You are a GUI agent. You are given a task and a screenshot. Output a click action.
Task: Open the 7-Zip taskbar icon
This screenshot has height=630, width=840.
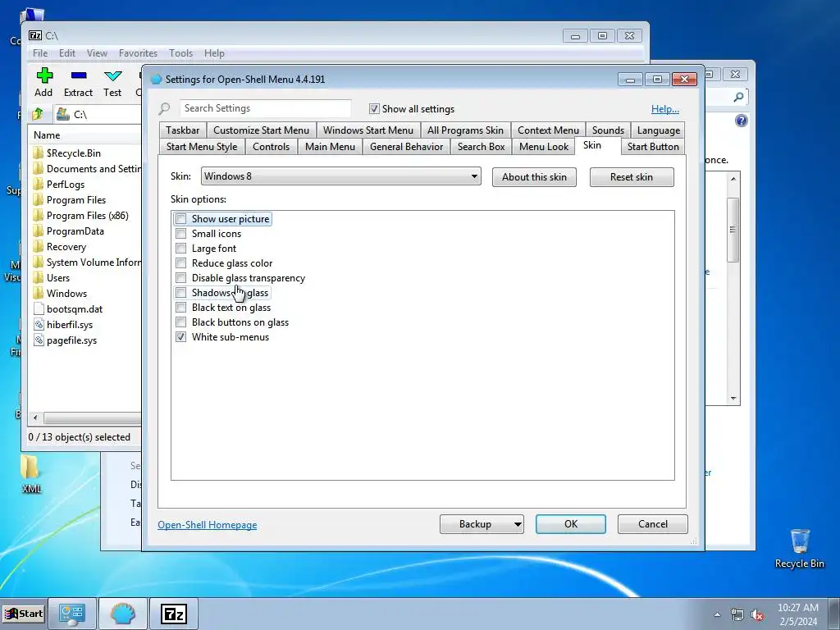point(174,614)
